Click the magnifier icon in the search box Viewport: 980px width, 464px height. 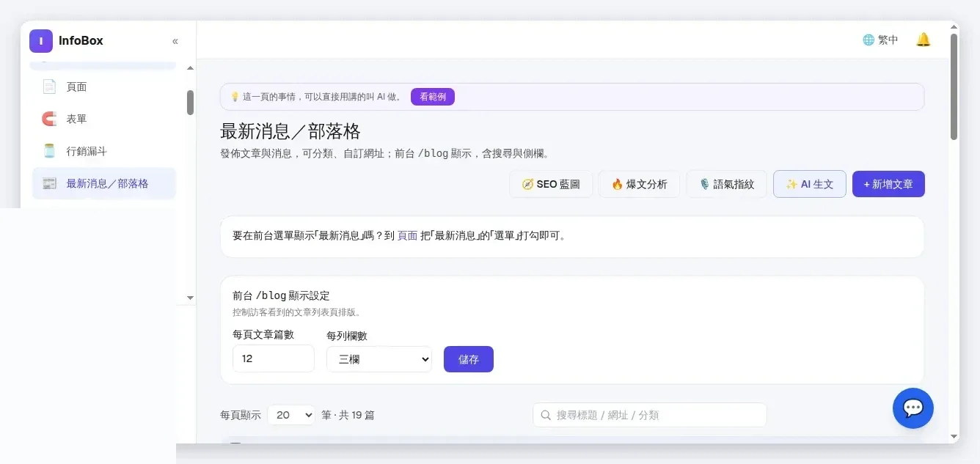point(546,415)
